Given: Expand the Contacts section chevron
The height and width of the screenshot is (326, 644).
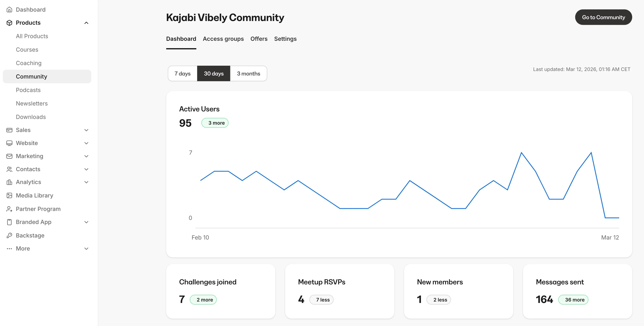Looking at the screenshot, I should 86,169.
